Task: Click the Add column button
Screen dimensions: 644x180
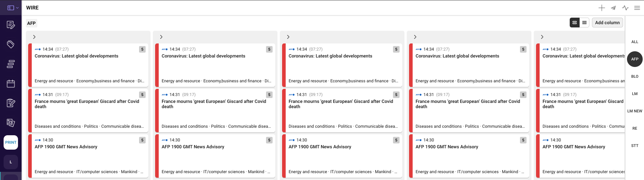Action: click(x=607, y=23)
